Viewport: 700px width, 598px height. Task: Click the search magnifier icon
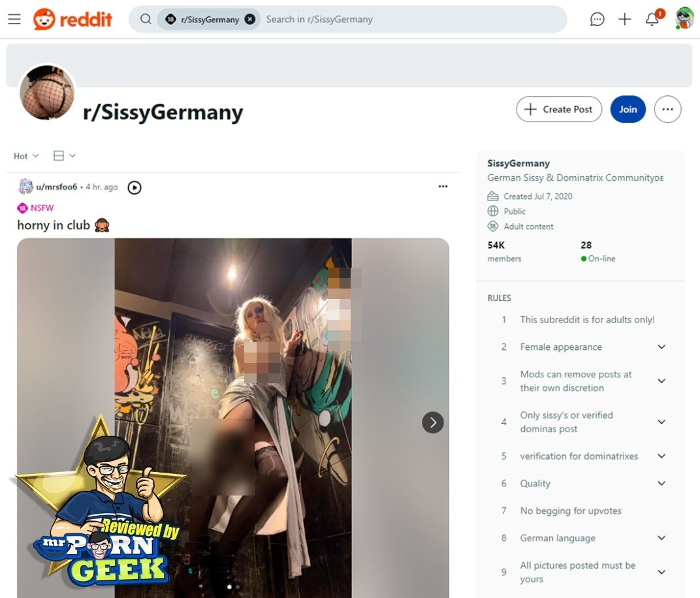click(146, 19)
